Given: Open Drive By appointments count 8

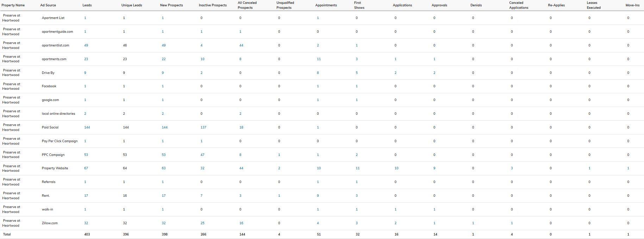Looking at the screenshot, I should [318, 73].
